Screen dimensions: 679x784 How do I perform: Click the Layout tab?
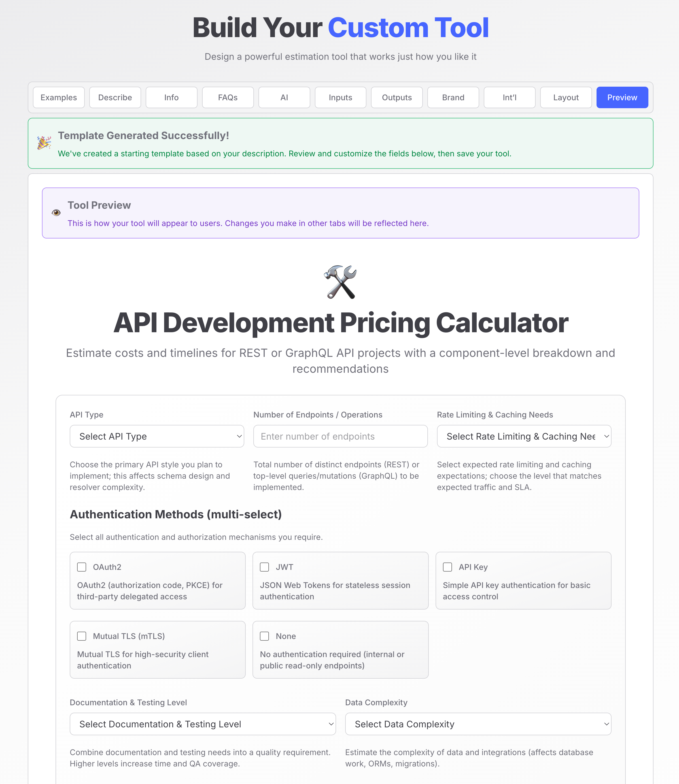pos(565,97)
